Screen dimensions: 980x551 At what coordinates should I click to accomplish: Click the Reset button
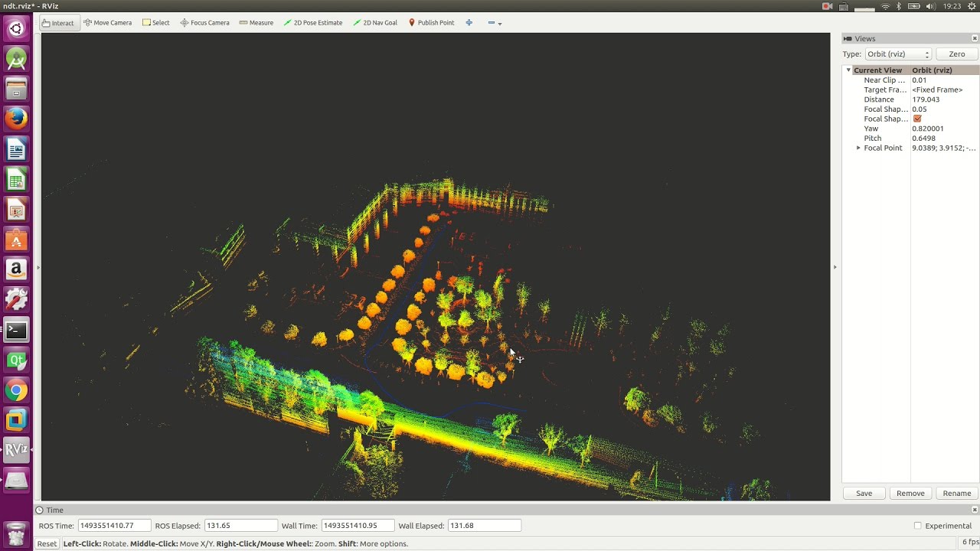click(x=47, y=543)
